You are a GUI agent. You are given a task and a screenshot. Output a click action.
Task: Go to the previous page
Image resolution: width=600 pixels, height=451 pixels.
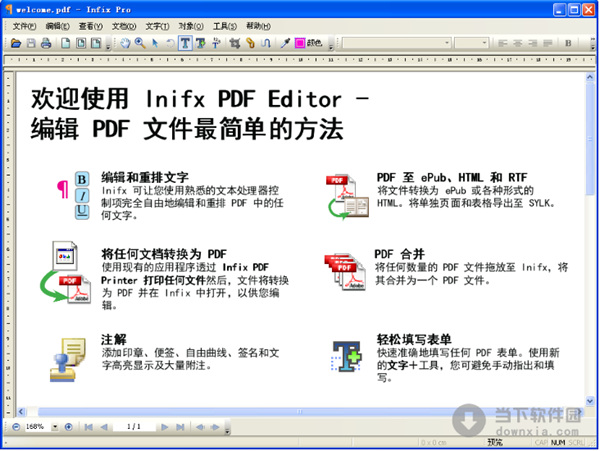point(104,427)
